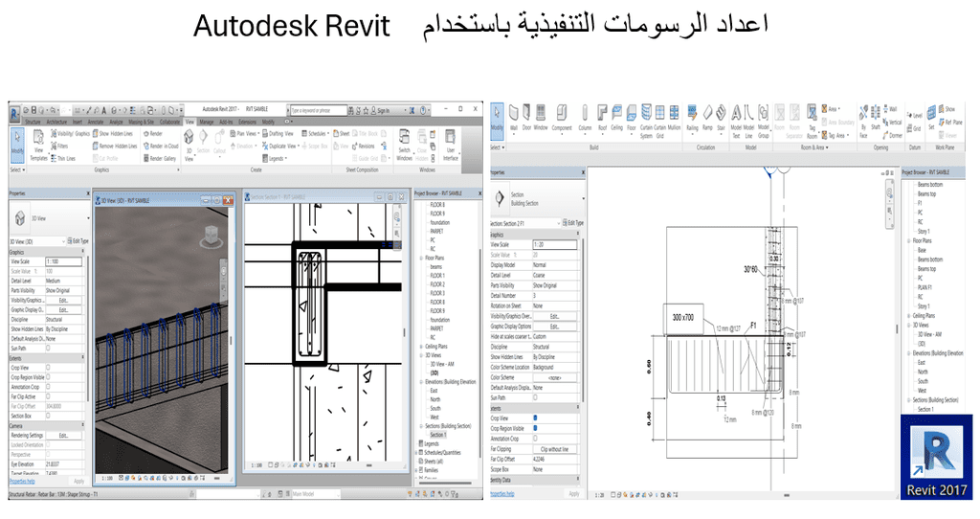Viewport: 980px width, 519px height.
Task: Click Render tool in ribbon
Action: coord(152,134)
